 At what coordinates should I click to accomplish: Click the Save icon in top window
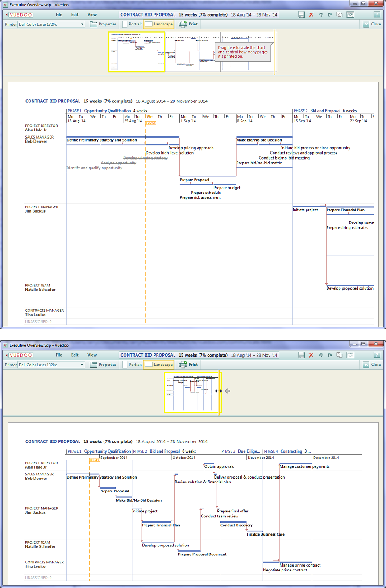click(302, 15)
